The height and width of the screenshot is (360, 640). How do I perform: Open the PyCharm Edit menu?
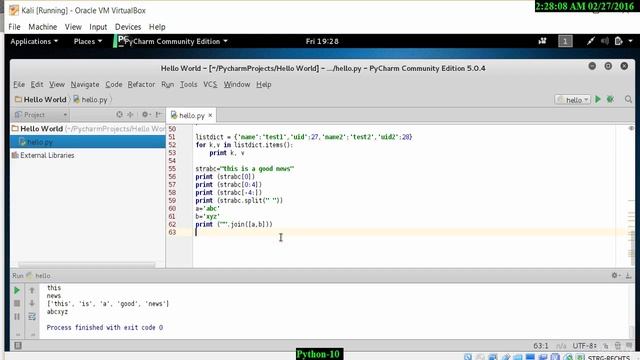point(37,84)
